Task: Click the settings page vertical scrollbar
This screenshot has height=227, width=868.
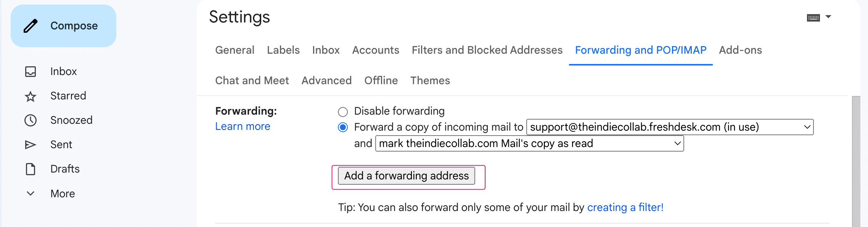Action: [x=856, y=160]
